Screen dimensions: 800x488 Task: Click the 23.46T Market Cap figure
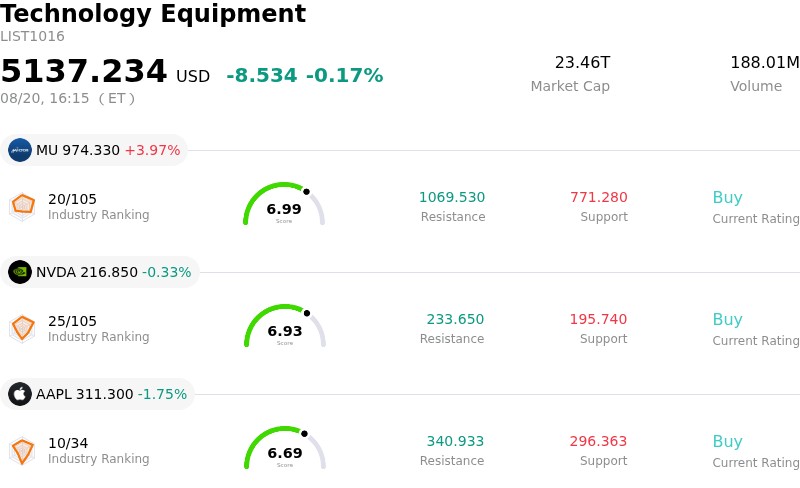[582, 62]
